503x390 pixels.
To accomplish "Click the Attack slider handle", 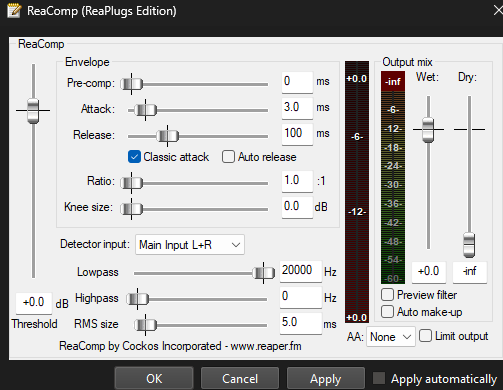I will [x=145, y=110].
